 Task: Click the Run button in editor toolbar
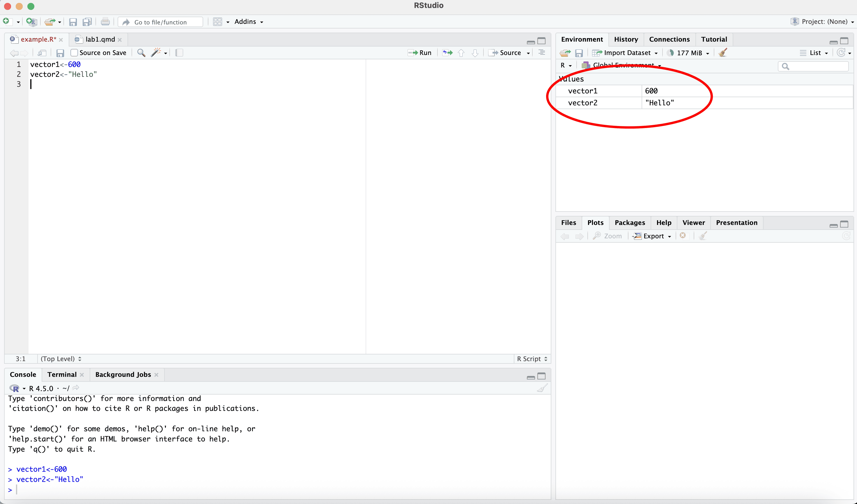(420, 53)
